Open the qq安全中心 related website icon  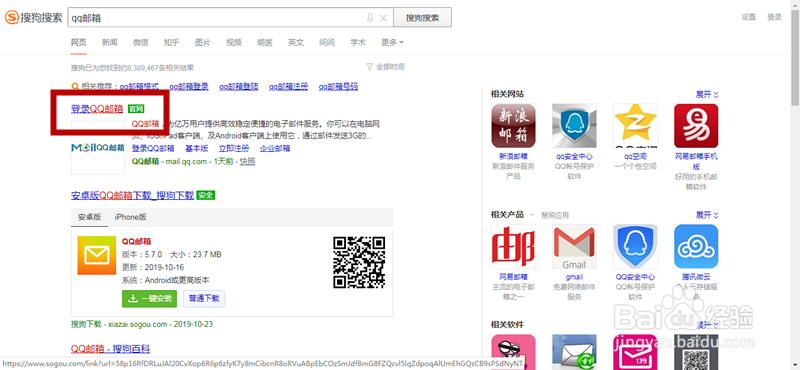[x=574, y=126]
